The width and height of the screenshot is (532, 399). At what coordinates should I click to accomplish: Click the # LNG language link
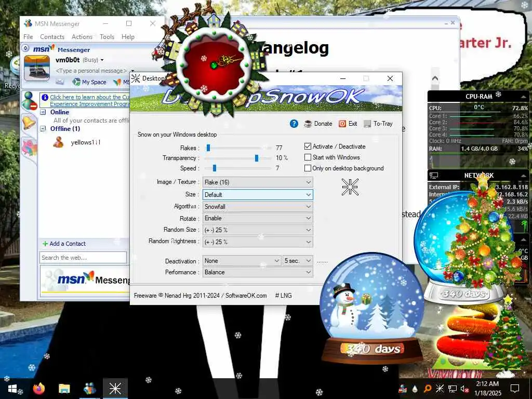tap(283, 296)
